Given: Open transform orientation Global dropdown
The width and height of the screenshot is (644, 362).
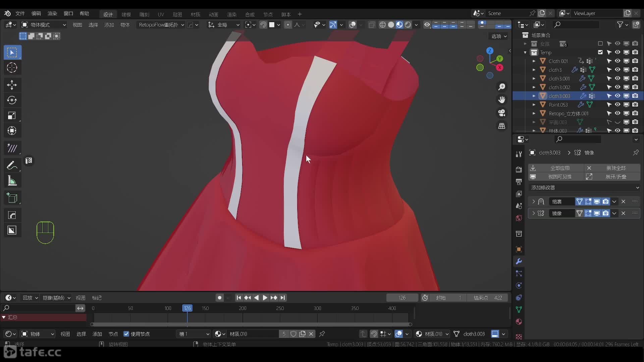Looking at the screenshot, I should pyautogui.click(x=224, y=25).
